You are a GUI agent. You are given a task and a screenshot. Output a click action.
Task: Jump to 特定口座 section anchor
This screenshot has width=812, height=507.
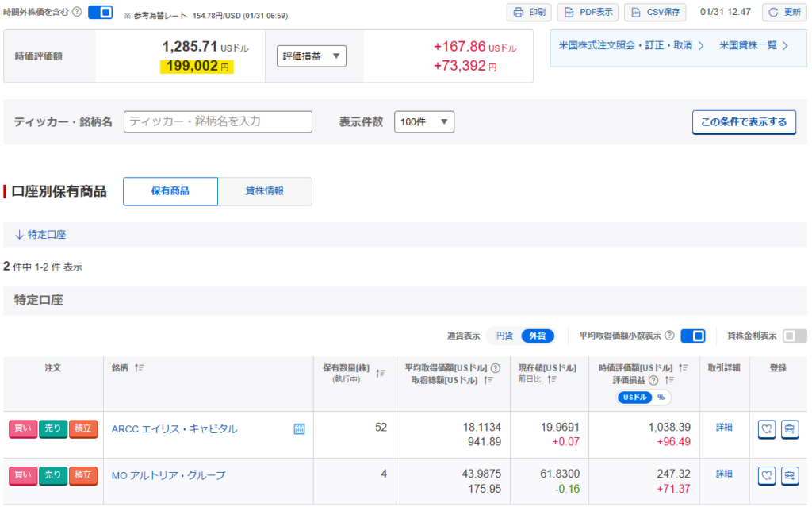[40, 235]
